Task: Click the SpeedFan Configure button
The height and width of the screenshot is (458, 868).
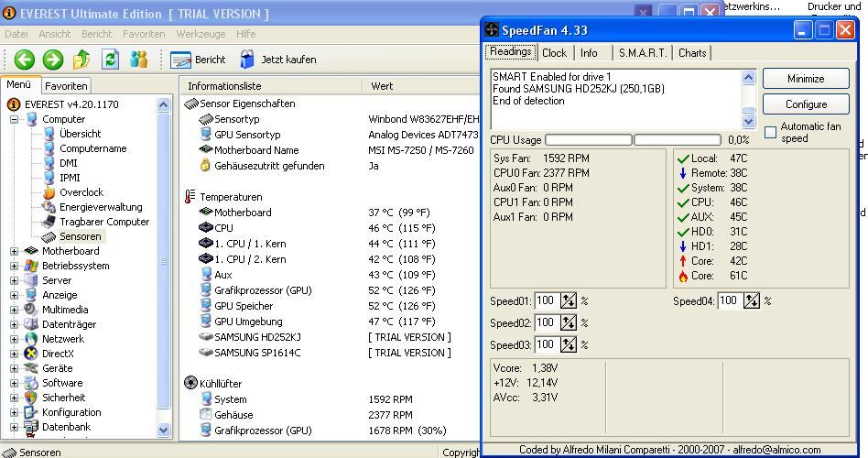Action: coord(806,104)
